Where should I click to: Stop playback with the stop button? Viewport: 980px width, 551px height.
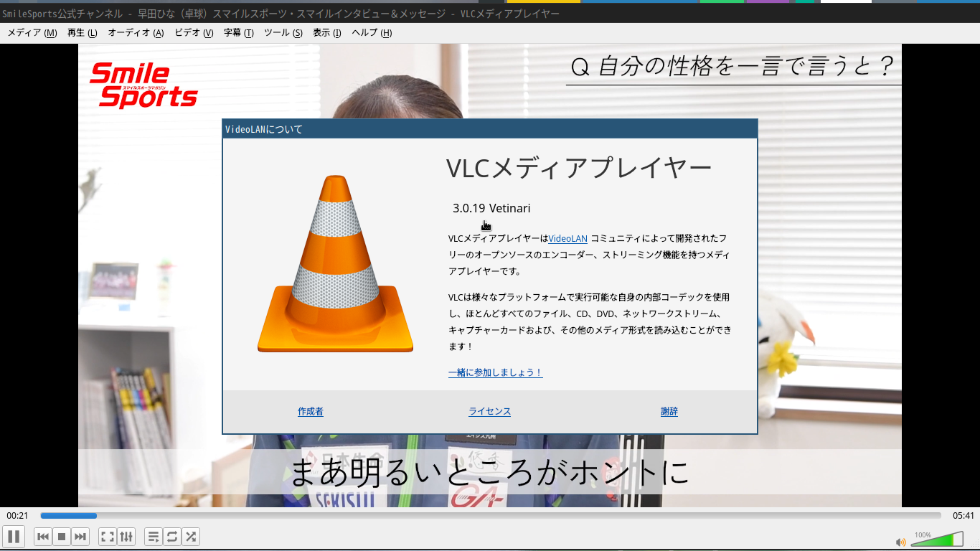[62, 537]
